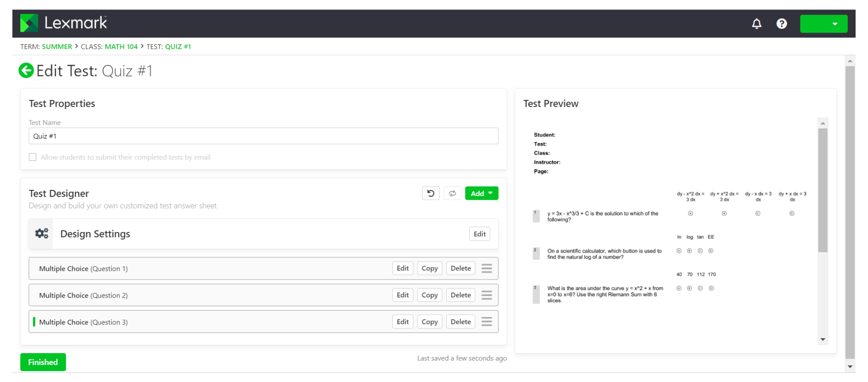Click the drag handle for Question 1
The height and width of the screenshot is (382, 868).
click(x=486, y=268)
